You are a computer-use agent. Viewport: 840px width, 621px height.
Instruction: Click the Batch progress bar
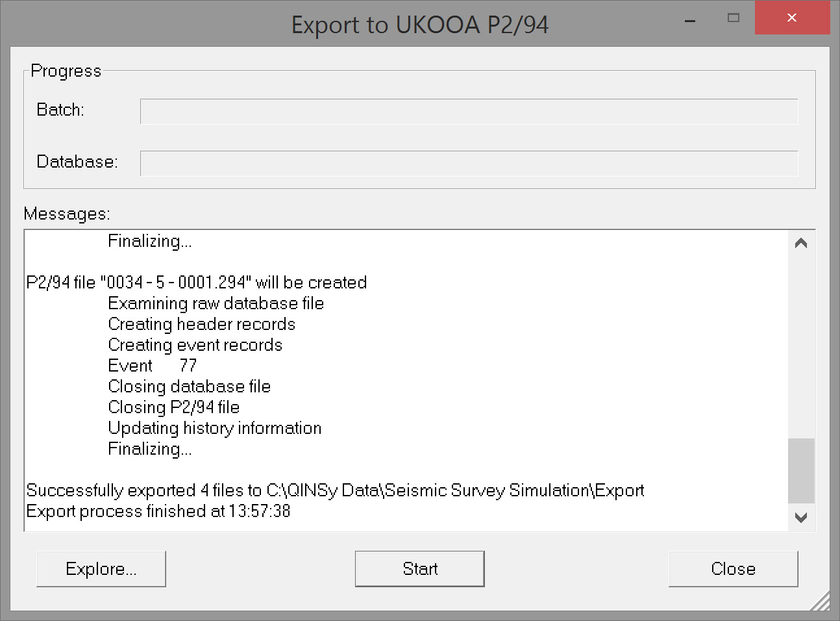[469, 111]
